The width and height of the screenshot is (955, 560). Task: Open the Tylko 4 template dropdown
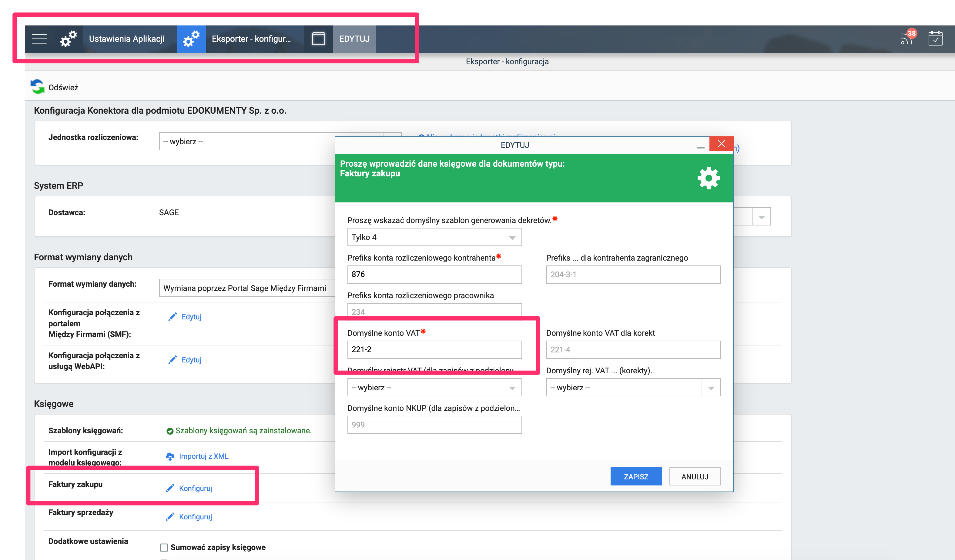[434, 237]
